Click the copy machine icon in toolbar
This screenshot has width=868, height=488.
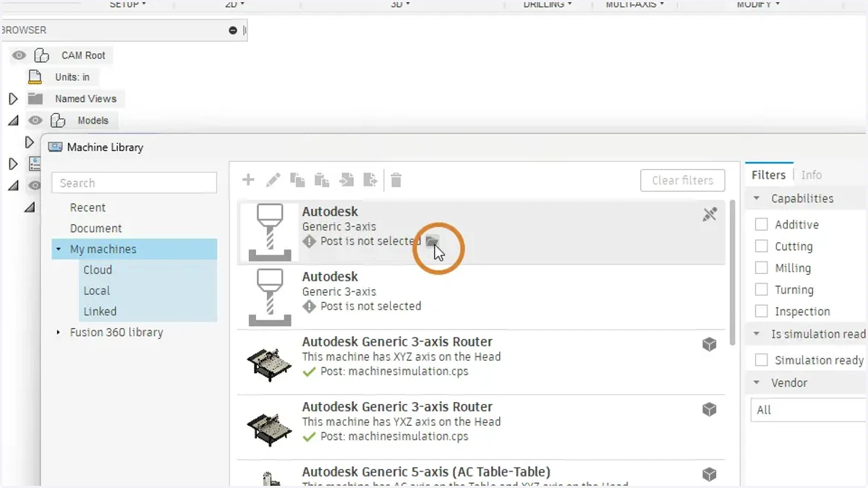pos(297,180)
